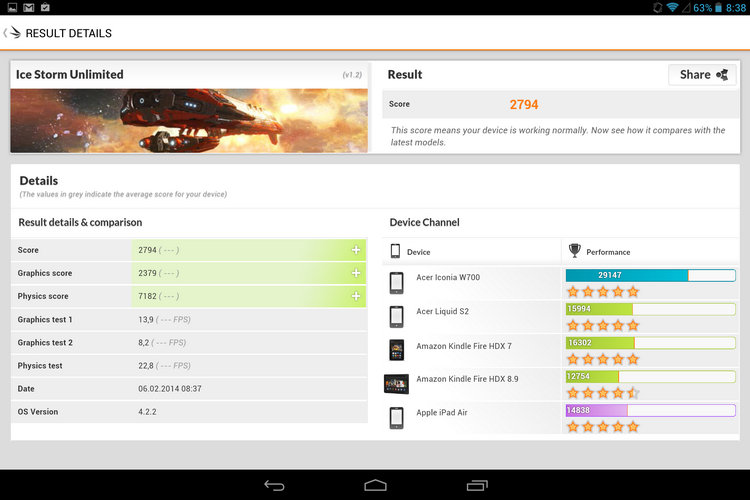Click the Device Channel heading
This screenshot has height=500, width=750.
424,222
